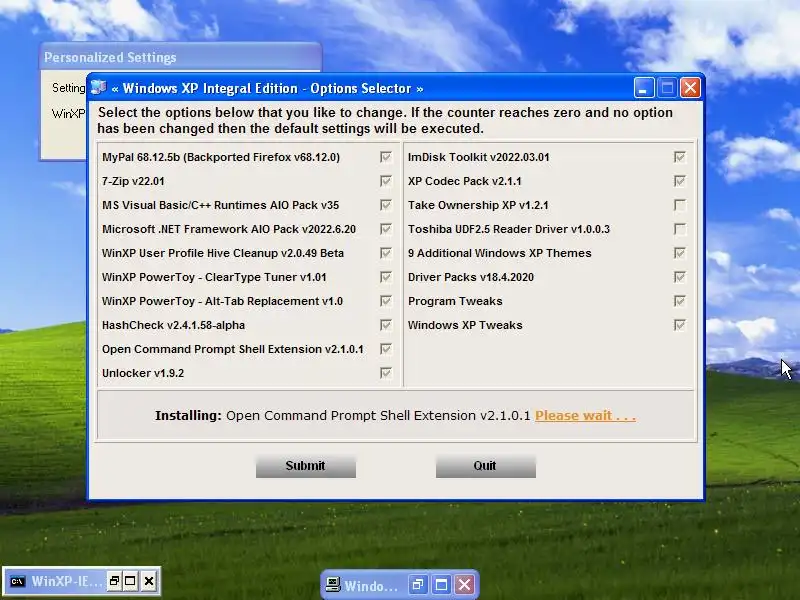Screen dimensions: 800x600
Task: Toggle Microsoft .NET Framework AIO Pack checkbox
Action: (x=386, y=229)
